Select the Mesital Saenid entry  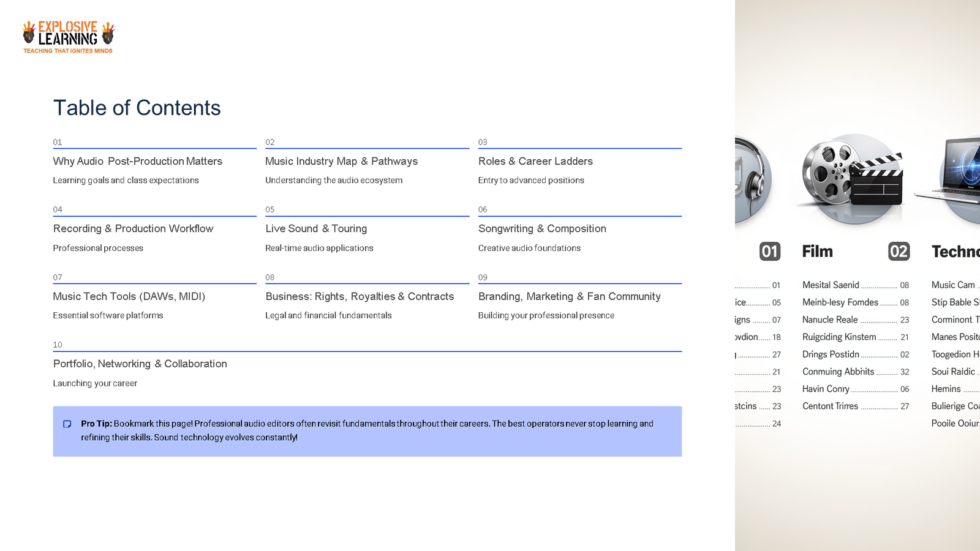pyautogui.click(x=831, y=285)
